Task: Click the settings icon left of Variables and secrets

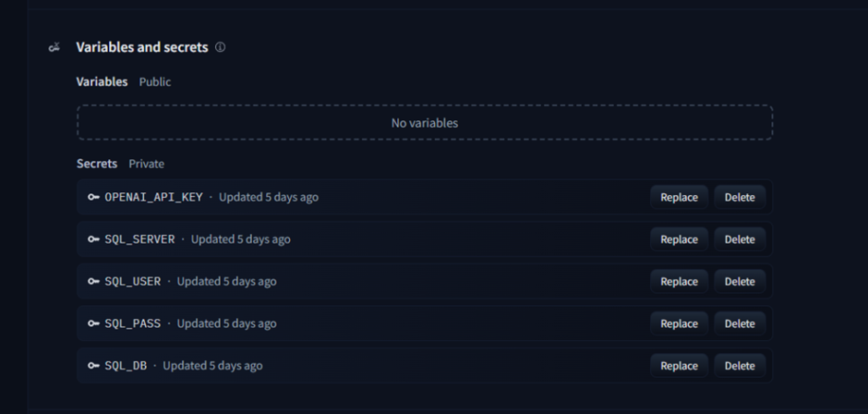Action: tap(54, 47)
